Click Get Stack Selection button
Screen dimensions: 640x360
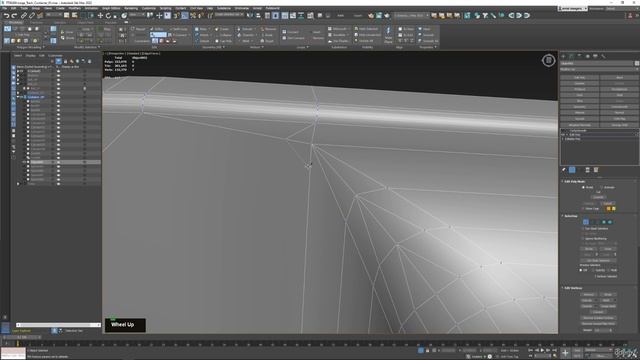(598, 260)
